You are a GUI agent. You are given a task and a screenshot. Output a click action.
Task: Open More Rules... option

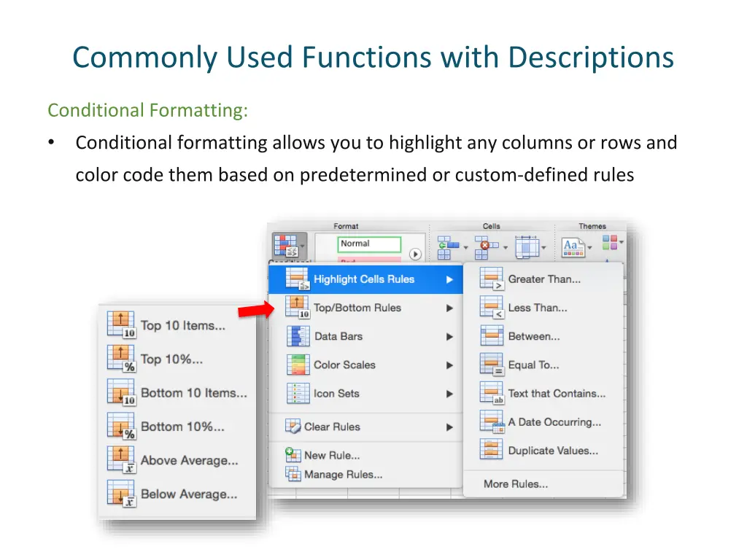(543, 484)
